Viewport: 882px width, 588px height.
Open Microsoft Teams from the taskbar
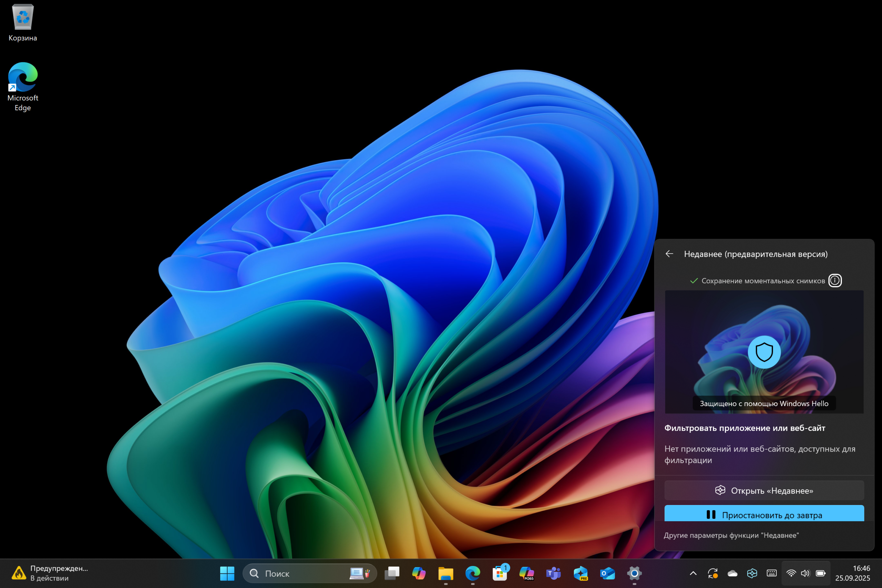(554, 573)
